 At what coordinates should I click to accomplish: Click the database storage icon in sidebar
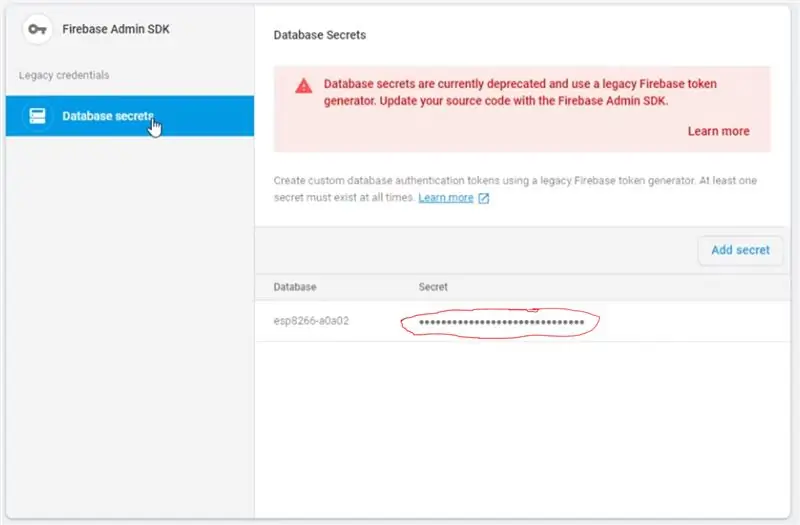pos(37,116)
